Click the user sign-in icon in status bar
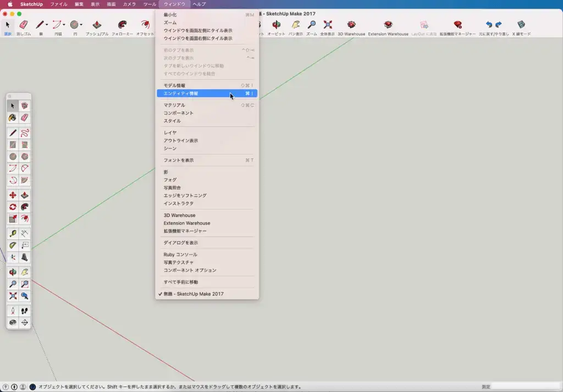The image size is (563, 392). click(23, 387)
